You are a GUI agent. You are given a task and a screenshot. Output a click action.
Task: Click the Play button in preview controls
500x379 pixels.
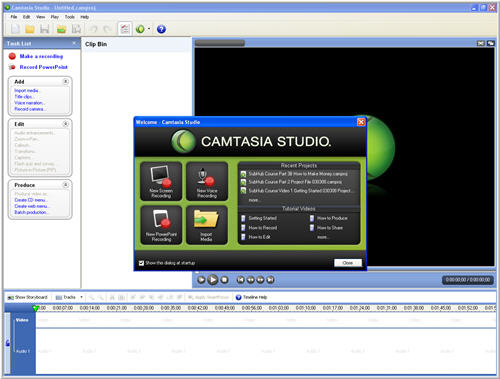212,280
